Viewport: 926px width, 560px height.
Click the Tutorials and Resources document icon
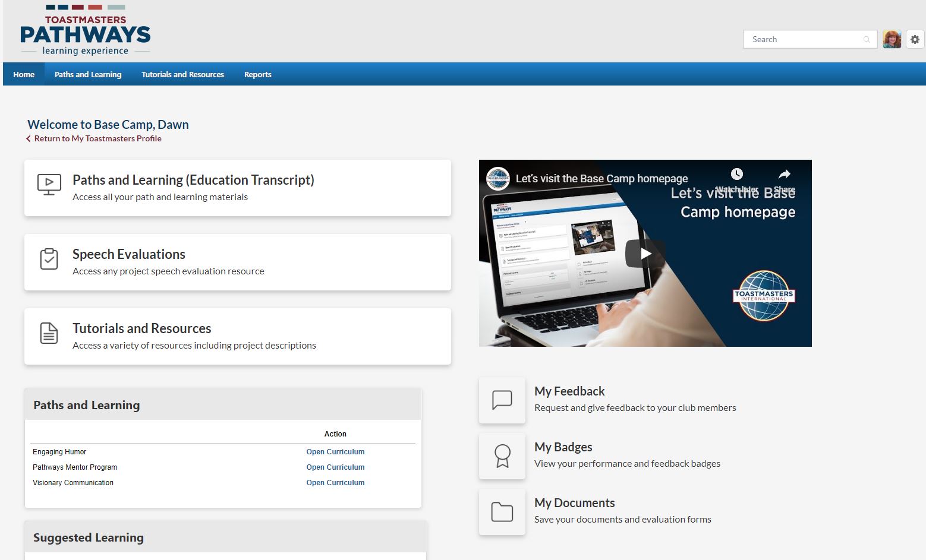pos(49,333)
